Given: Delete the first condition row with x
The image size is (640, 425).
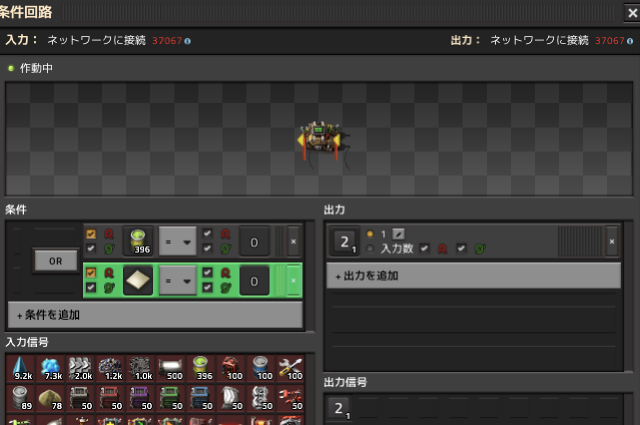Looking at the screenshot, I should [292, 241].
